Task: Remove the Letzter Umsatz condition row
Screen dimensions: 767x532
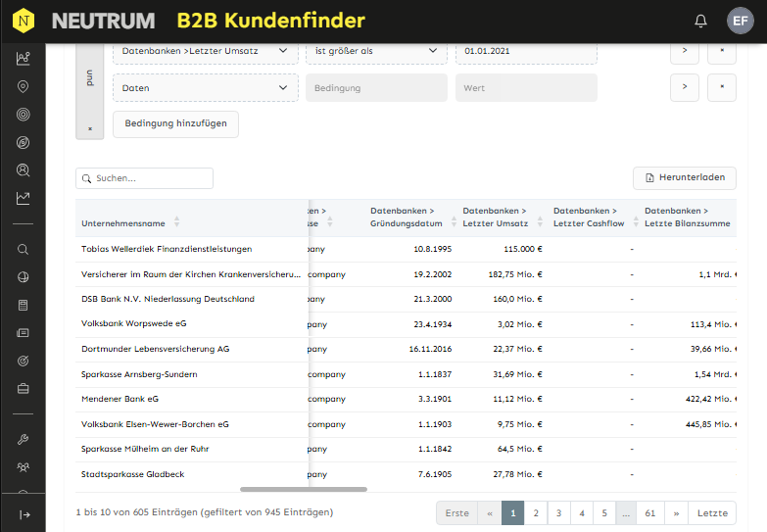Action: [x=722, y=51]
